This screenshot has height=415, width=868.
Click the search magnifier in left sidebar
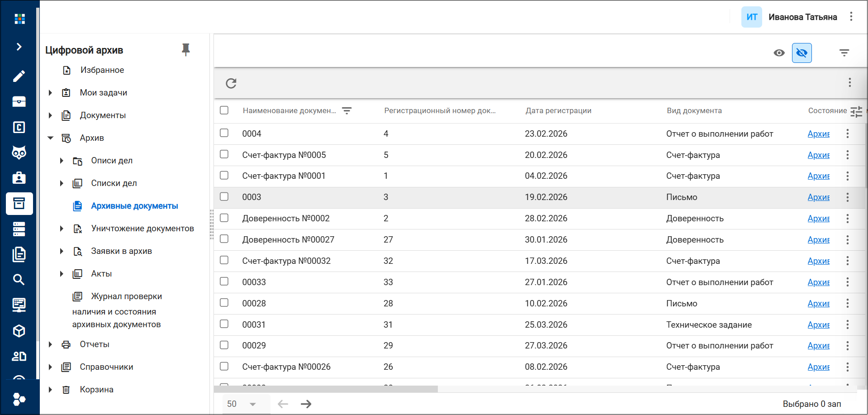(x=19, y=280)
